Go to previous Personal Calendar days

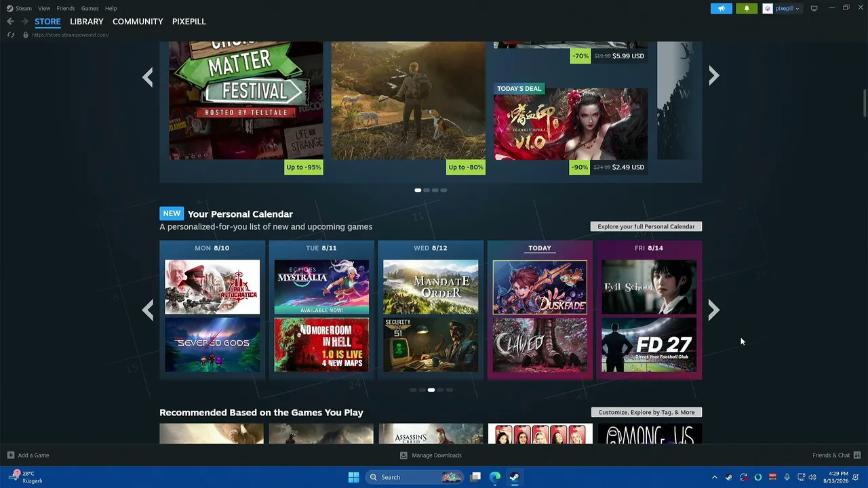tap(147, 310)
